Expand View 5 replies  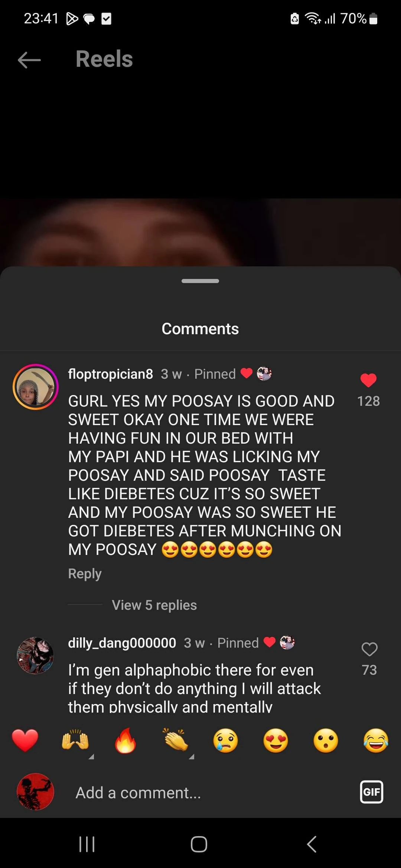click(x=154, y=605)
